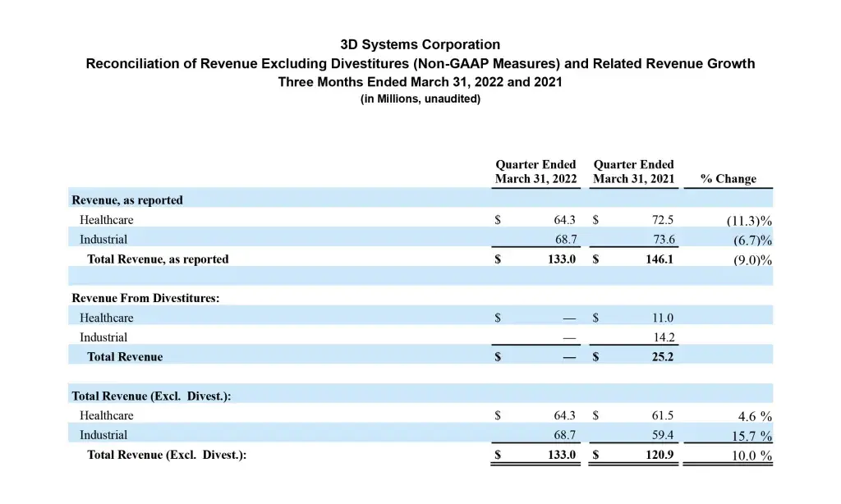This screenshot has height=504, width=841.
Task: Select the Quarter Ended March 31, 2021 column header
Action: 633,172
